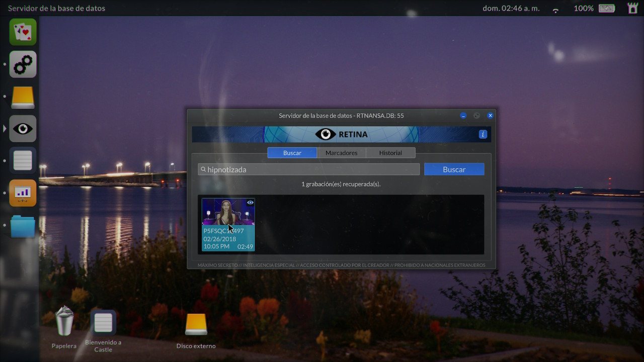Open the Solitaire cards dock icon

[23, 32]
